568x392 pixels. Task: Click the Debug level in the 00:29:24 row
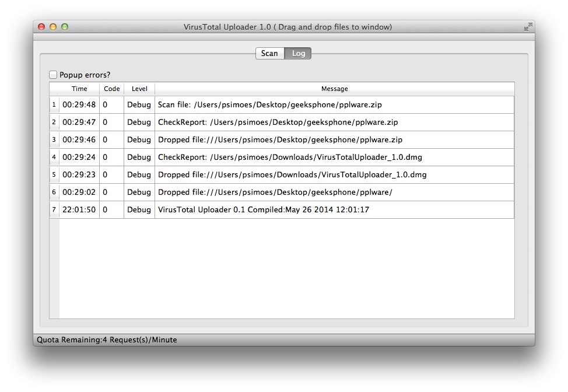click(x=139, y=157)
